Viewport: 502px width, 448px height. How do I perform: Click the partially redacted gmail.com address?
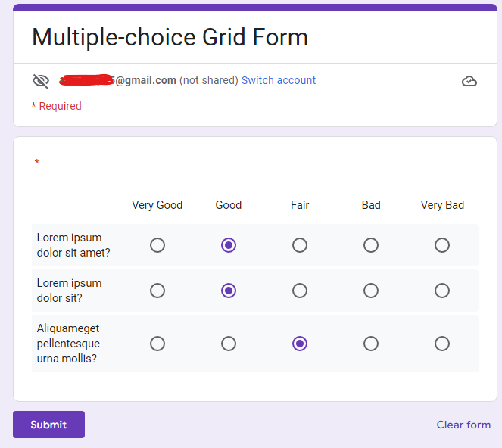click(x=117, y=80)
